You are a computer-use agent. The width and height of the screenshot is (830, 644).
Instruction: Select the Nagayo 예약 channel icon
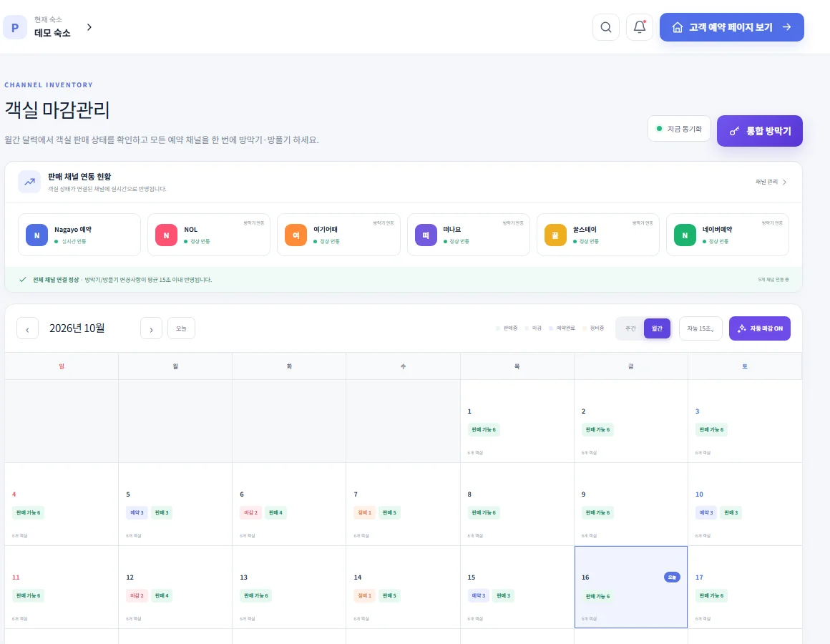tap(36, 235)
